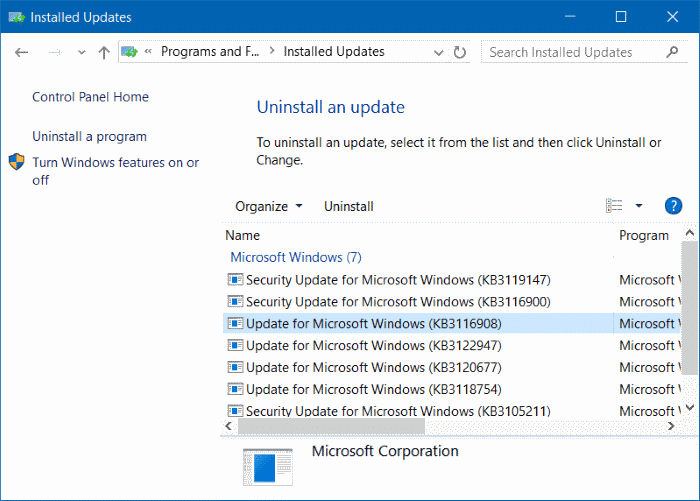
Task: Maximize the Installed Updates window
Action: pyautogui.click(x=621, y=17)
